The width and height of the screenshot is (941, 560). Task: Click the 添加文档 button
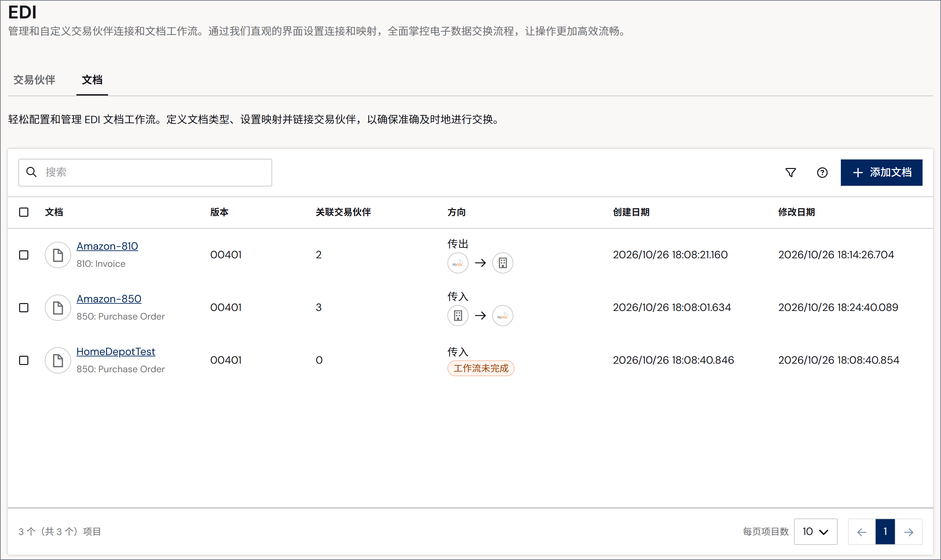pos(881,173)
